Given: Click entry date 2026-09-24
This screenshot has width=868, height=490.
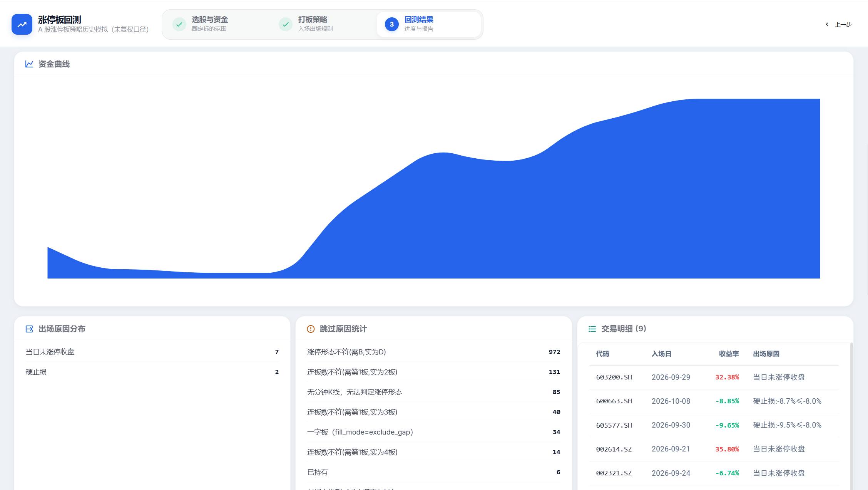Looking at the screenshot, I should tap(671, 473).
